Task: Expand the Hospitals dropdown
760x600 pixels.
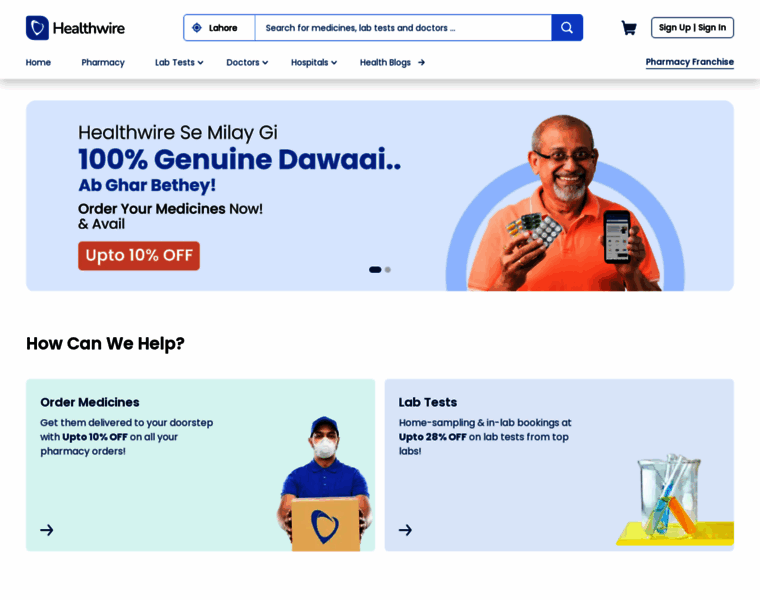Action: coord(314,63)
